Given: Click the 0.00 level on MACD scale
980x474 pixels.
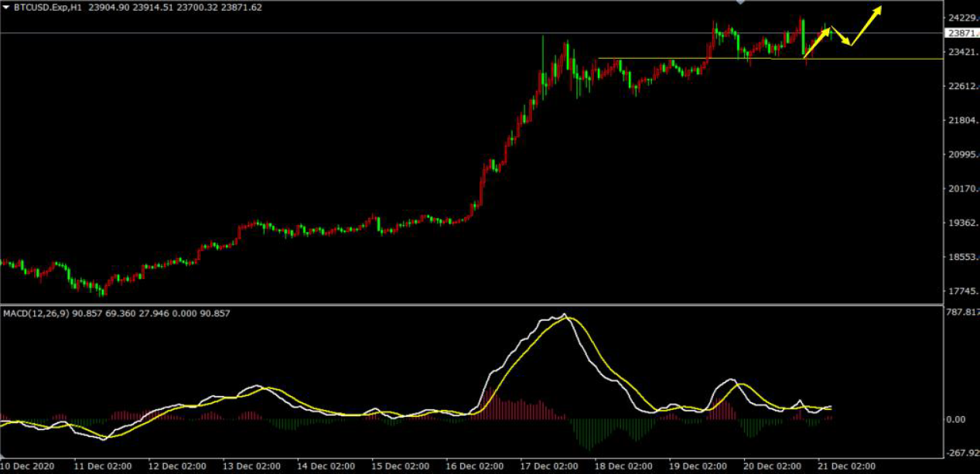Looking at the screenshot, I should coord(957,420).
